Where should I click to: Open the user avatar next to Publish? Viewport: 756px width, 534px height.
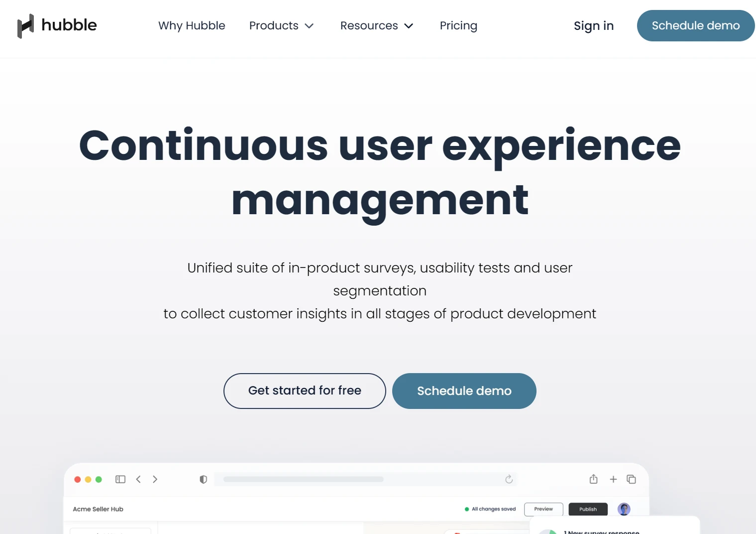(624, 509)
